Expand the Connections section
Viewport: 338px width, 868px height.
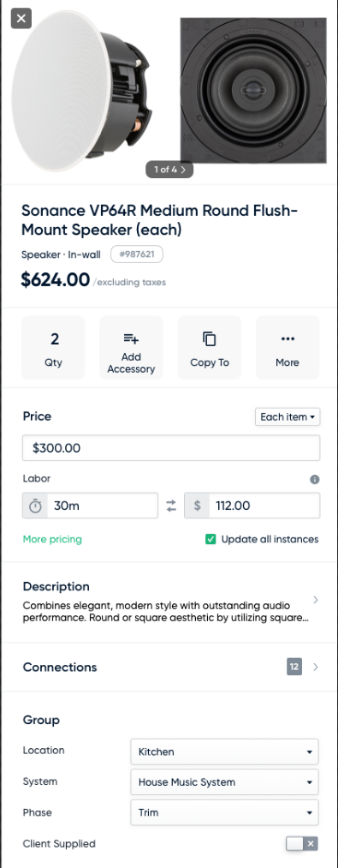point(170,667)
